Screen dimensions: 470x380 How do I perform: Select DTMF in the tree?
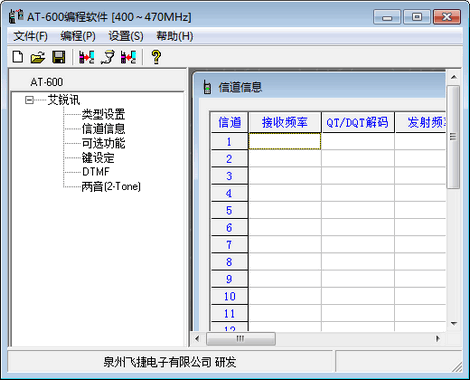(96, 172)
